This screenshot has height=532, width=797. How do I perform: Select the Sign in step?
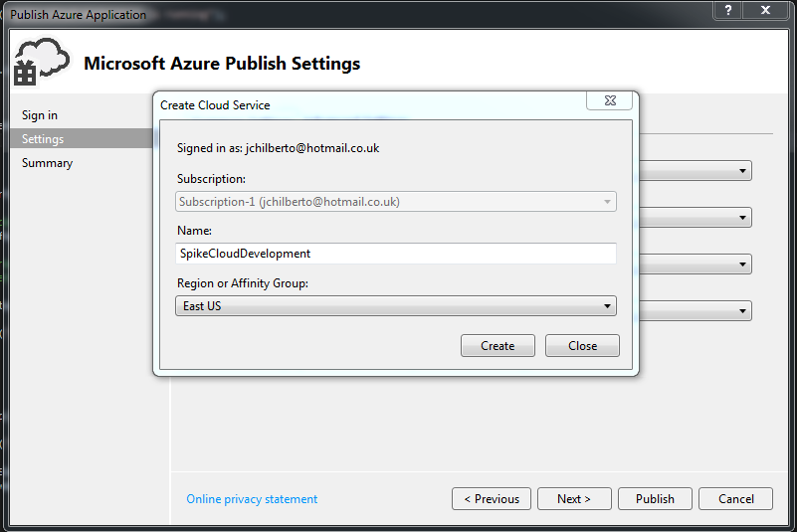40,115
